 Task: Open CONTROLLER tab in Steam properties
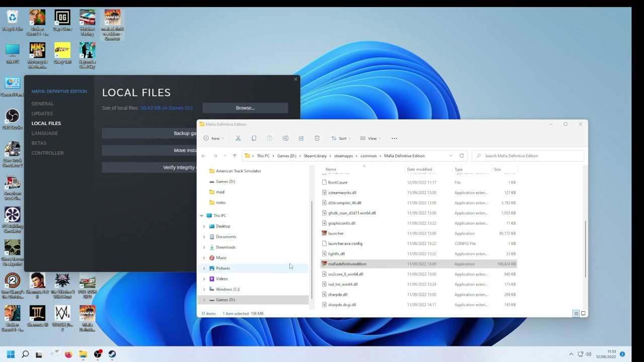click(47, 153)
